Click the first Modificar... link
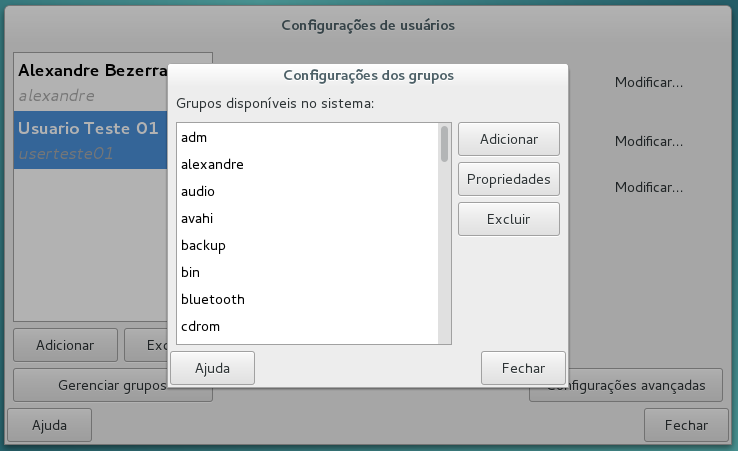 (x=649, y=82)
